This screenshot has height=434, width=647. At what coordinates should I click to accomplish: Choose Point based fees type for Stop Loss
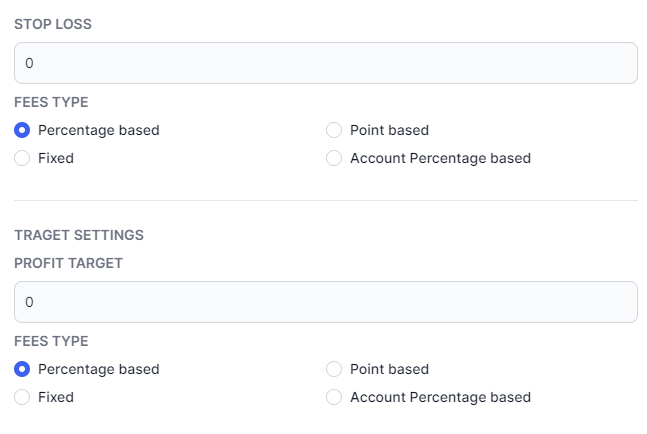334,130
